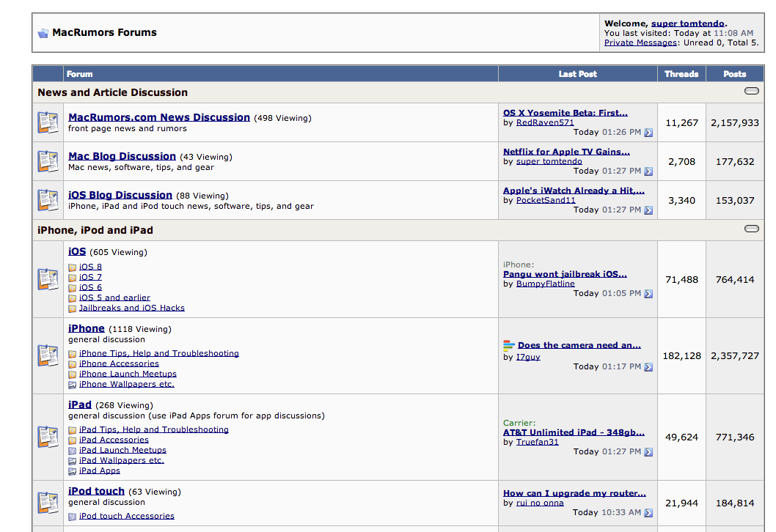Open the iPhone forum
Screen dimensions: 776x532
86,328
